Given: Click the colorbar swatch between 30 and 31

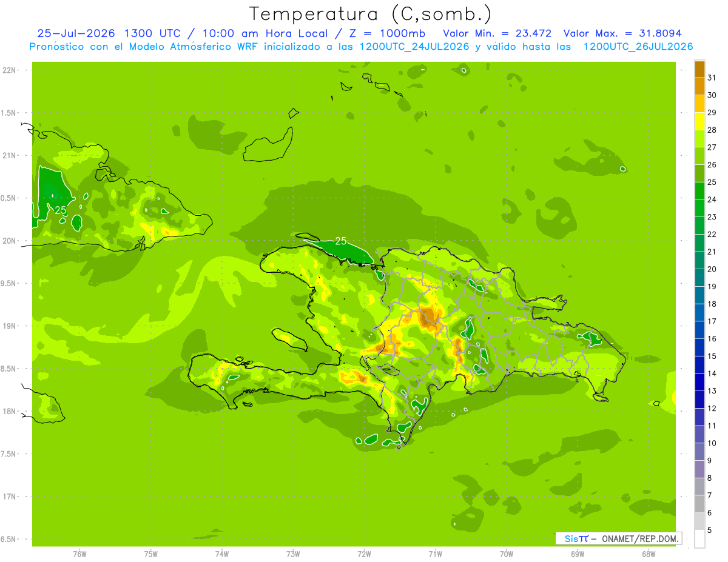Looking at the screenshot, I should tap(699, 86).
